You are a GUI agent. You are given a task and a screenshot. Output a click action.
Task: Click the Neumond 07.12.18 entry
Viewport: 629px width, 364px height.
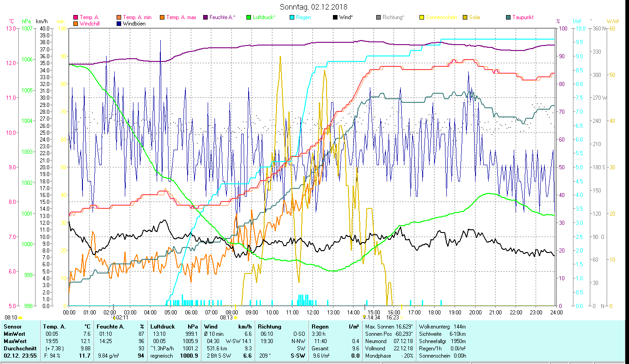click(389, 341)
